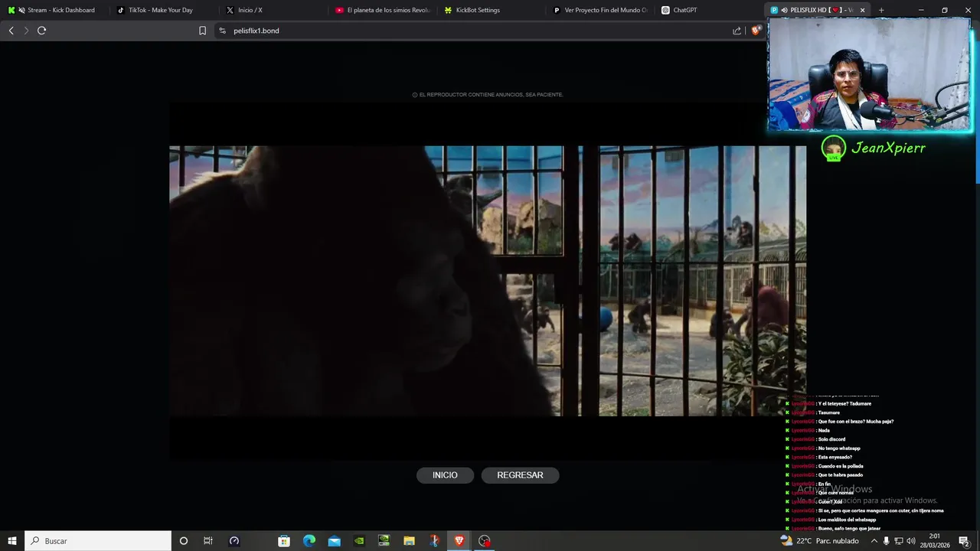Click the ad notice 'EL REPRODUCTOR CONTIENE ANUNCIOS'
Image resolution: width=980 pixels, height=551 pixels.
[488, 95]
